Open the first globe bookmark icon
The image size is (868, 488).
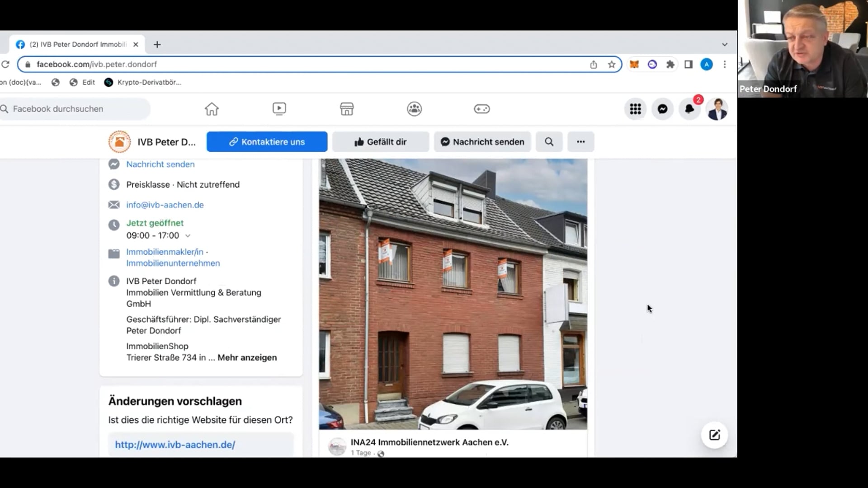pyautogui.click(x=56, y=82)
